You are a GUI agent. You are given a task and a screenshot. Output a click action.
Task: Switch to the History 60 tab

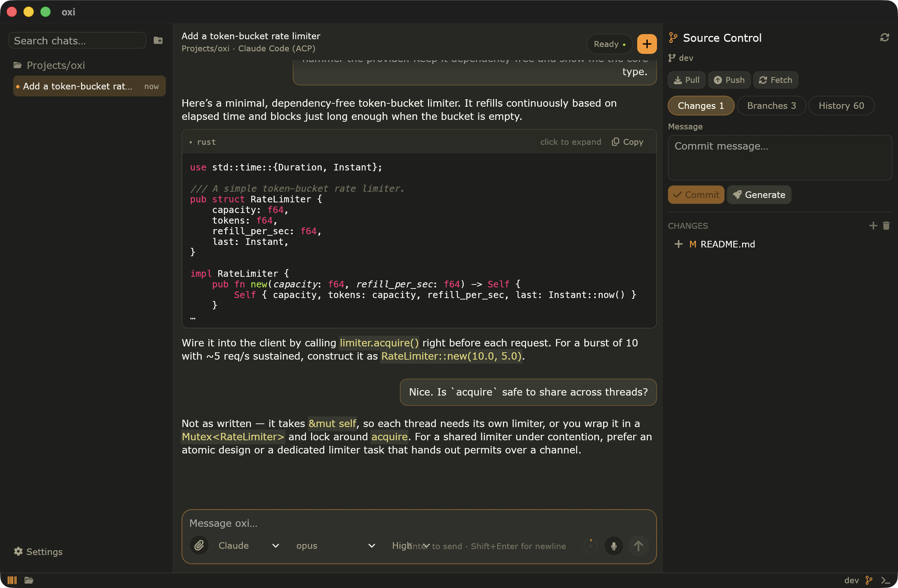point(841,106)
